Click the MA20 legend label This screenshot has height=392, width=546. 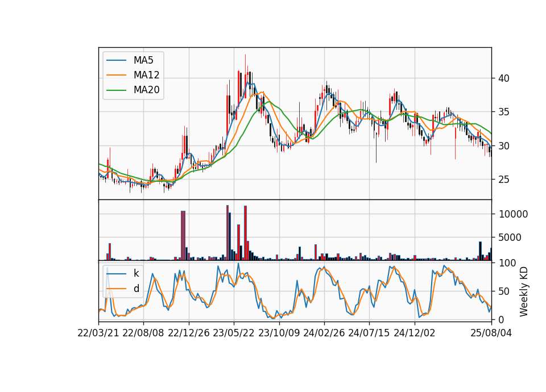146,90
